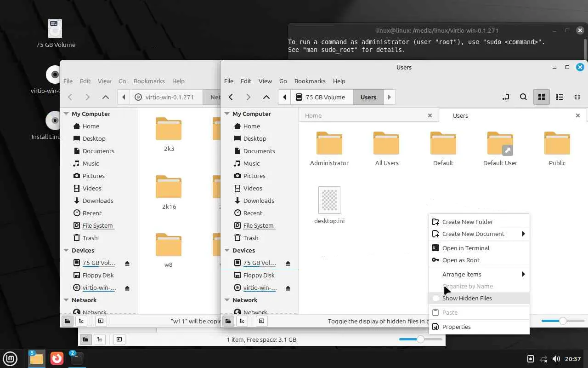The height and width of the screenshot is (368, 588).
Task: Hide the sidebar in Users window
Action: [261, 321]
